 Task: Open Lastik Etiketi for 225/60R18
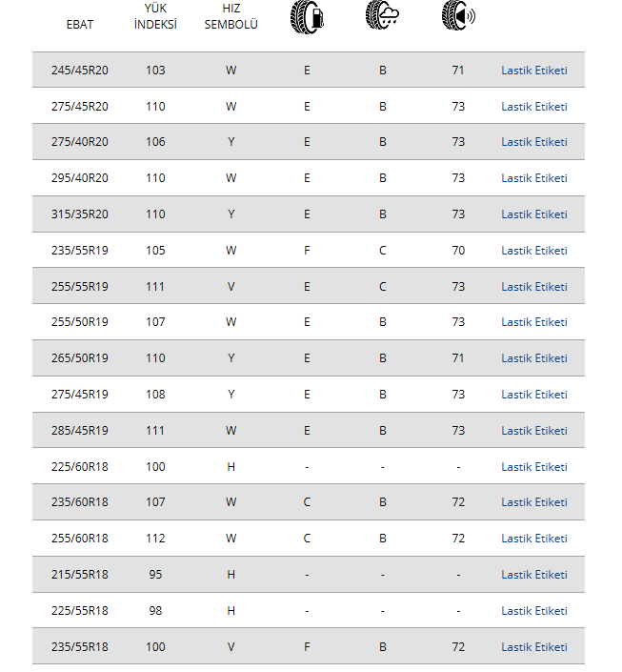pos(533,467)
